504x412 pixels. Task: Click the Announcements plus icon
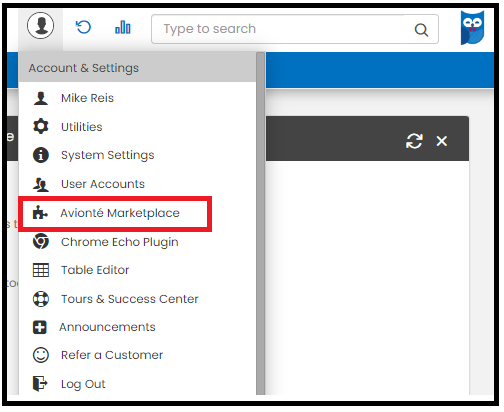(x=40, y=327)
